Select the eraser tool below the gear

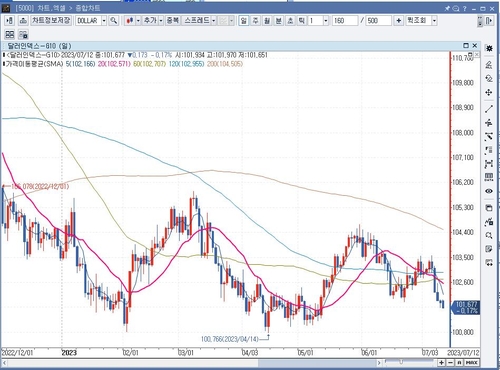pyautogui.click(x=489, y=64)
